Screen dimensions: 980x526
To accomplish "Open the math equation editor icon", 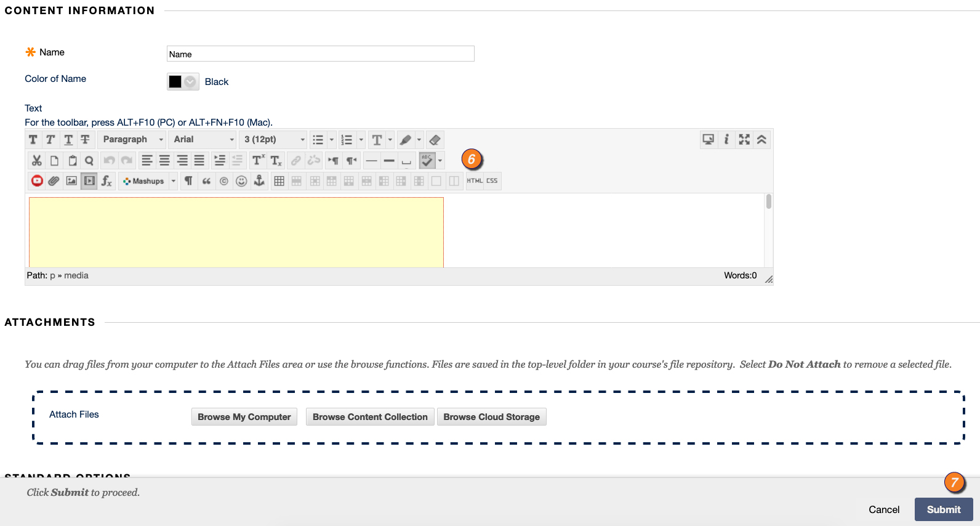I will (106, 181).
